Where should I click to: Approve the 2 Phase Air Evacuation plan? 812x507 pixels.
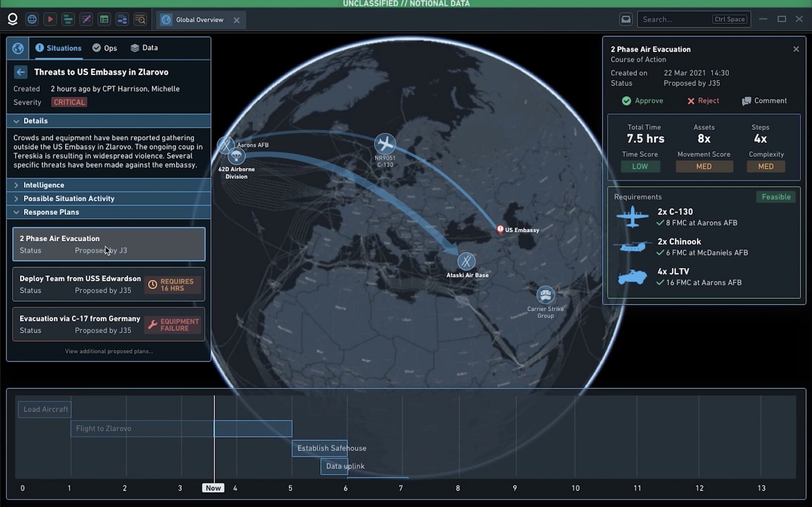tap(643, 101)
